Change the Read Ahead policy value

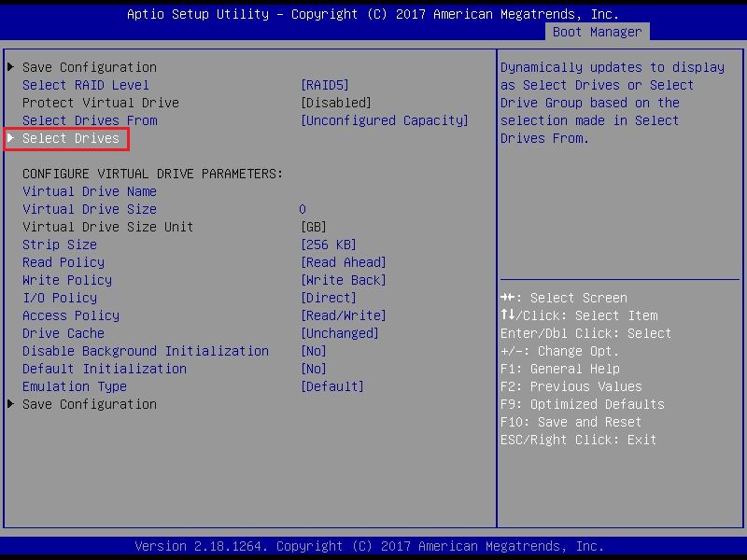pos(343,262)
